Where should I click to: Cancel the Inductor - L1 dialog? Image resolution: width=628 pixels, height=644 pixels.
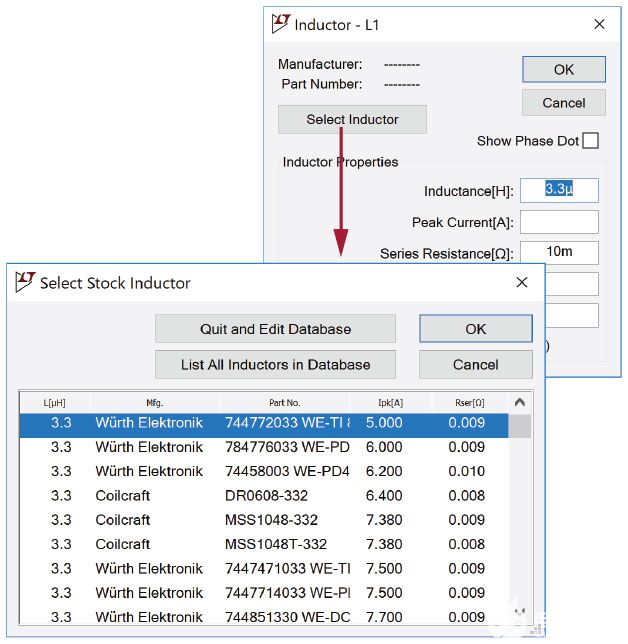pyautogui.click(x=563, y=103)
